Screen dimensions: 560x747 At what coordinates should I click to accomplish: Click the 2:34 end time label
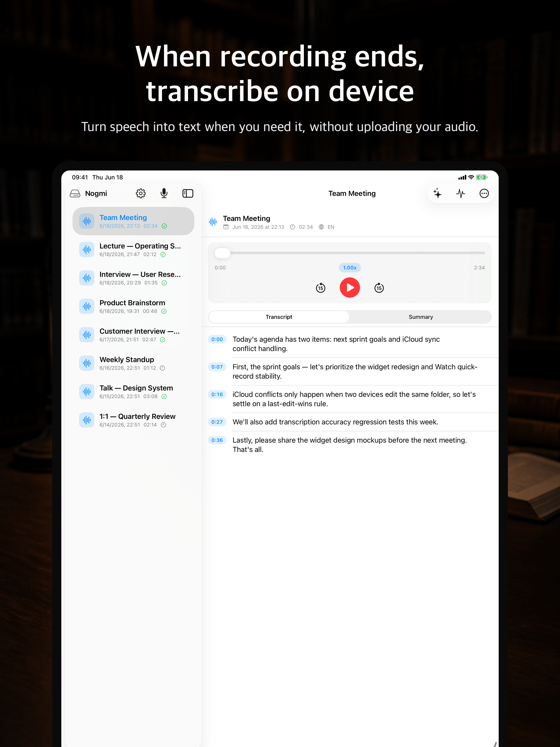(x=479, y=268)
